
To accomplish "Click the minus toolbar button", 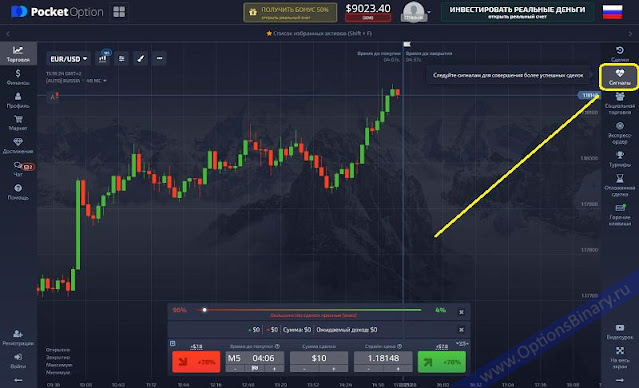I will [x=159, y=58].
